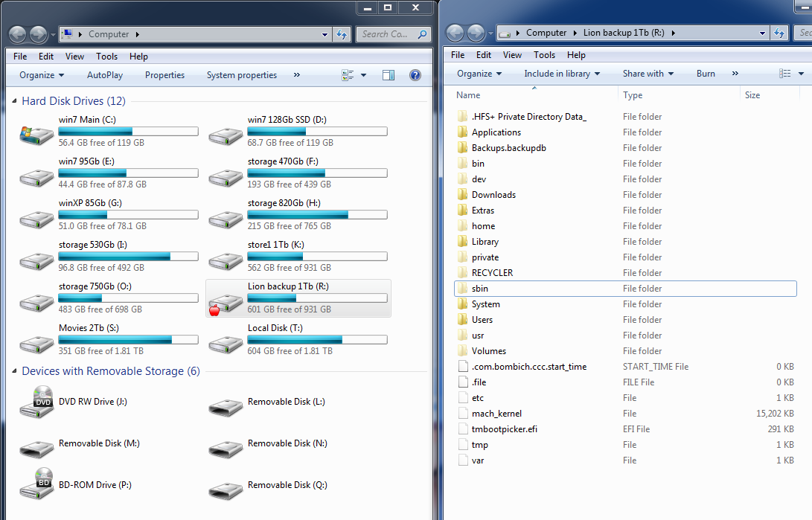Show the preview pane in Computer window
This screenshot has width=812, height=520.
(x=389, y=76)
